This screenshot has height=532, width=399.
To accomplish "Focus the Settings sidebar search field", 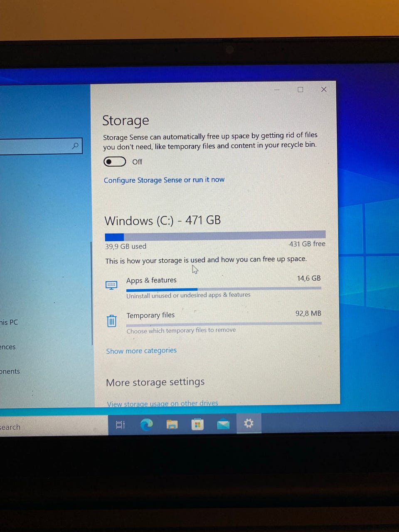I will coord(41,146).
